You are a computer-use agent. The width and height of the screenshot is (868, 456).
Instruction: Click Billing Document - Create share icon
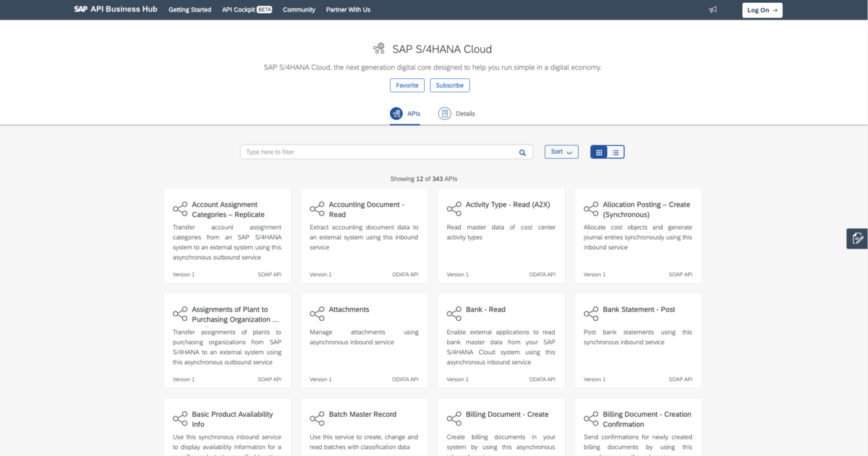pos(454,418)
